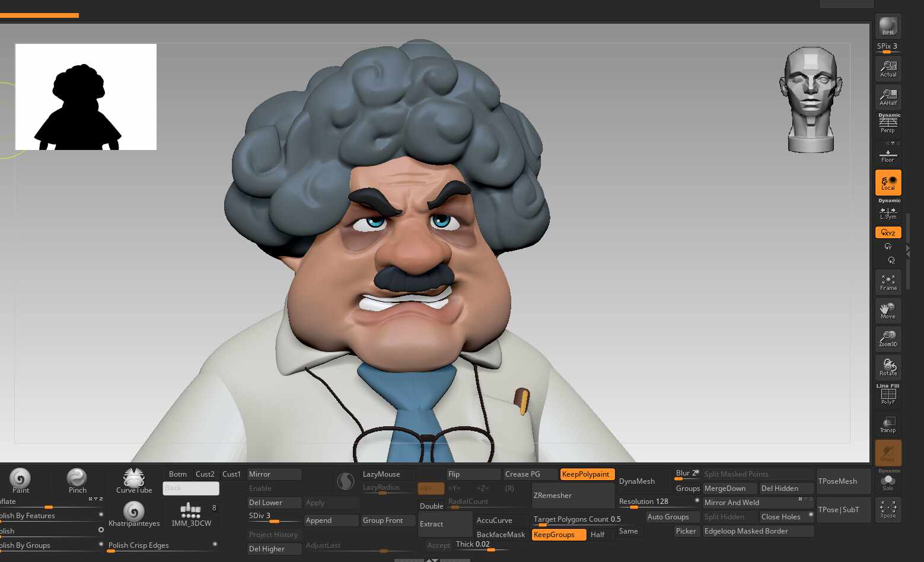The image size is (924, 562).
Task: Click the TPoseMesh button
Action: point(844,481)
